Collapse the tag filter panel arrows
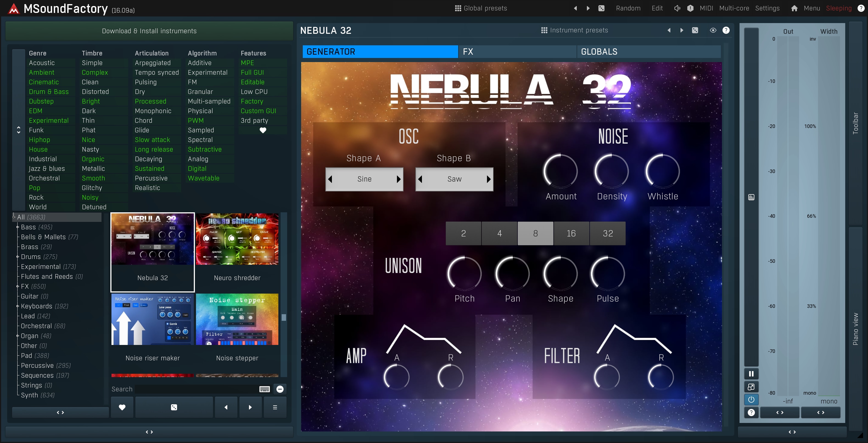The width and height of the screenshot is (868, 443). [x=19, y=130]
